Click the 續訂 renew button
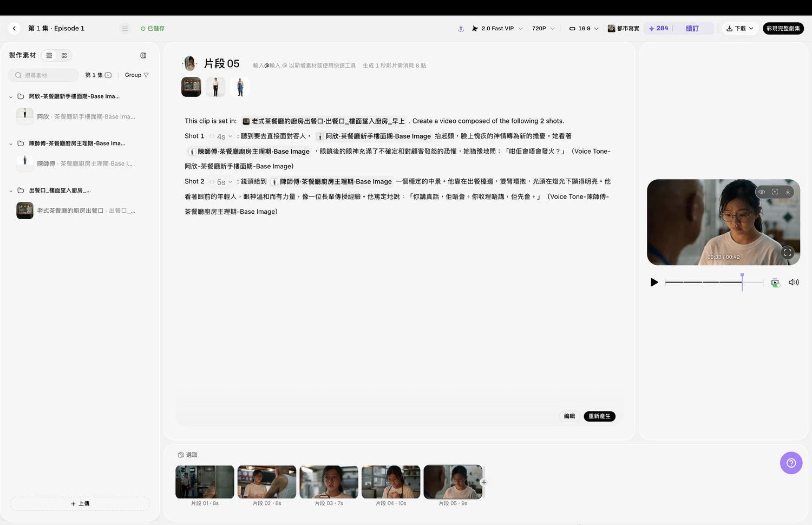The width and height of the screenshot is (812, 525). tap(692, 29)
